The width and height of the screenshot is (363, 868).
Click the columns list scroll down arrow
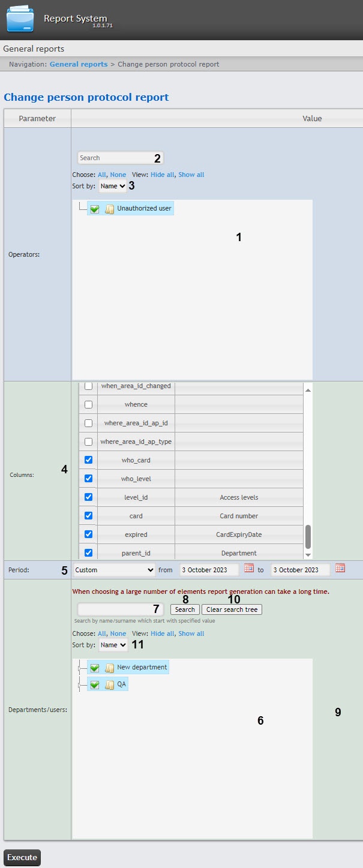click(x=308, y=555)
